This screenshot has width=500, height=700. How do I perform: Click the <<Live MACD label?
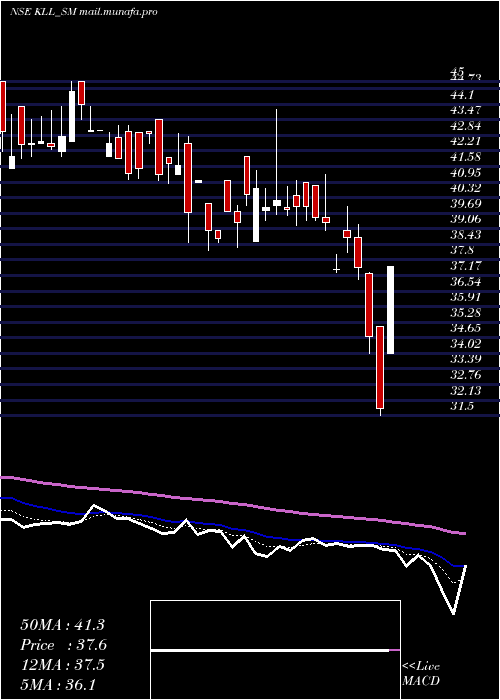421,673
